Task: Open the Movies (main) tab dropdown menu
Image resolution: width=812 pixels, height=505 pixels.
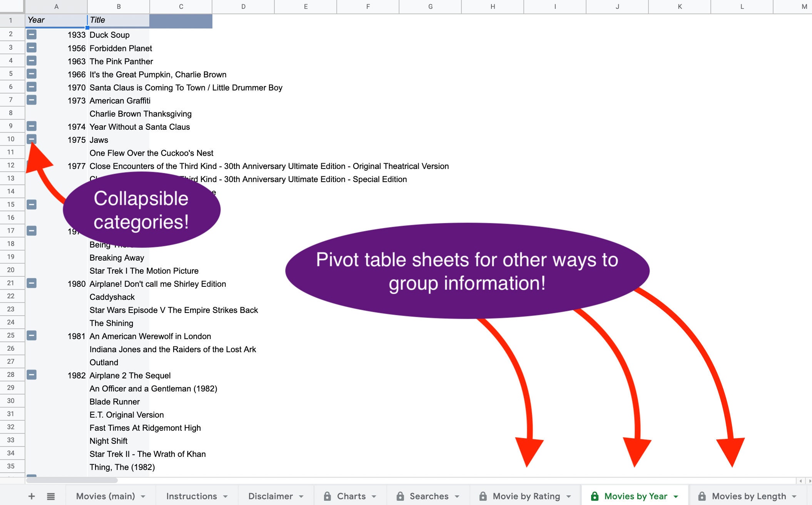Action: pyautogui.click(x=143, y=496)
